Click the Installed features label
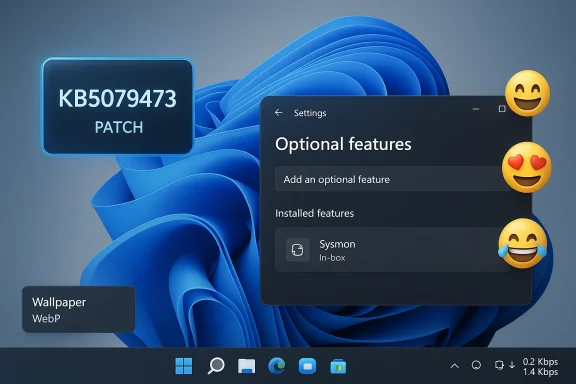 (314, 213)
